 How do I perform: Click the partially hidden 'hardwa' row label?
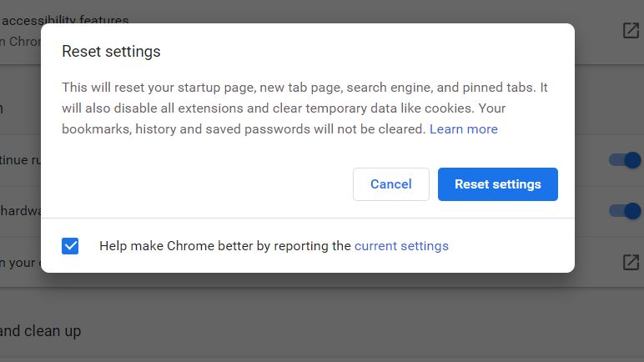pos(21,211)
